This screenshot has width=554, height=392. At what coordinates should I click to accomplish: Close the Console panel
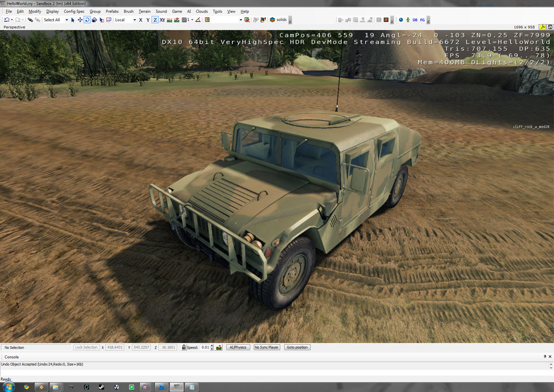[550, 356]
